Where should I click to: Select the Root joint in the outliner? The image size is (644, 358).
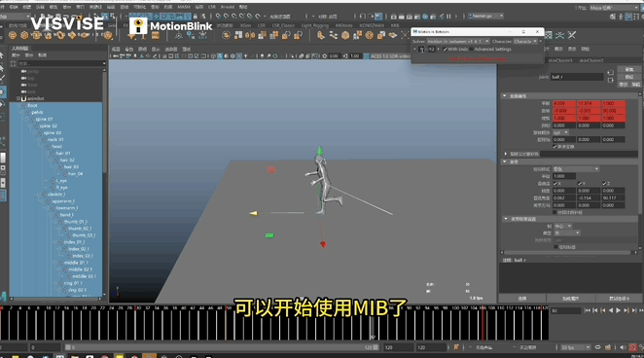click(x=32, y=105)
